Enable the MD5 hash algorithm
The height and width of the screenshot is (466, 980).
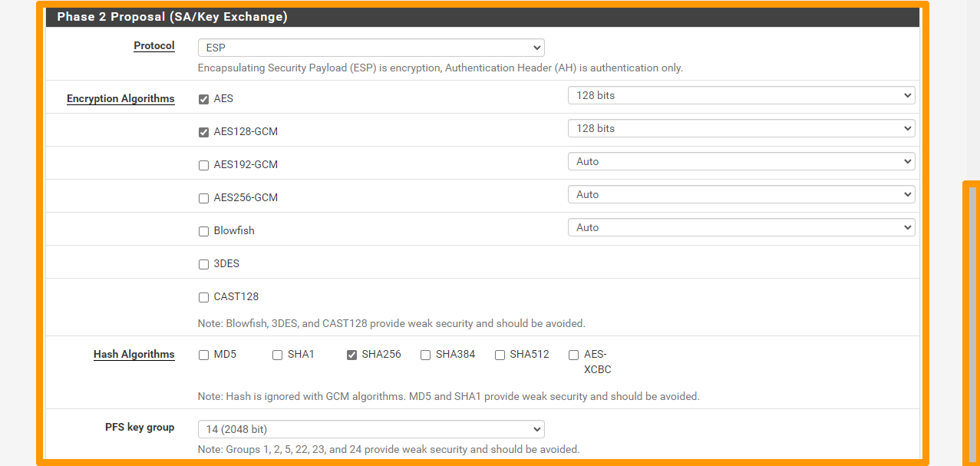coord(203,355)
